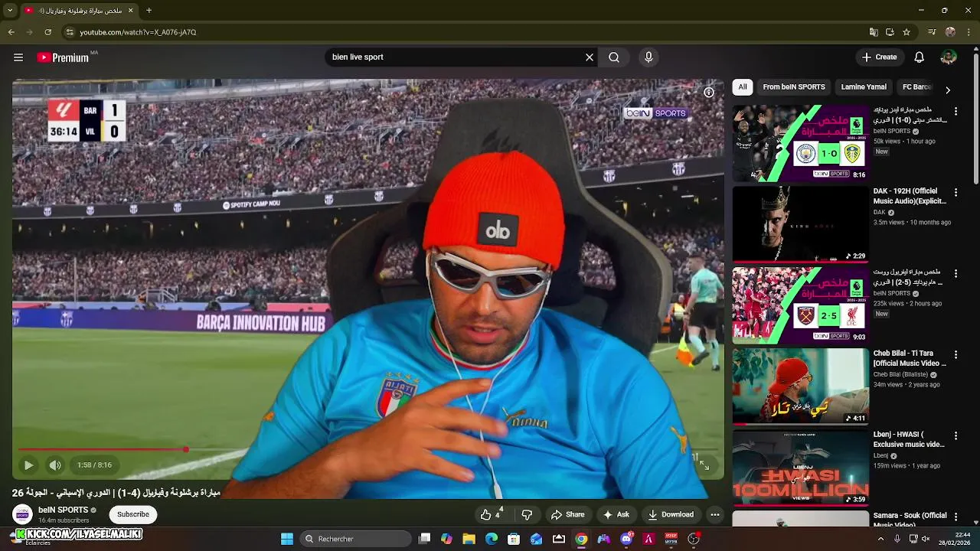The width and height of the screenshot is (980, 551).
Task: Select the From beIN SPORTS chip
Action: 794,87
